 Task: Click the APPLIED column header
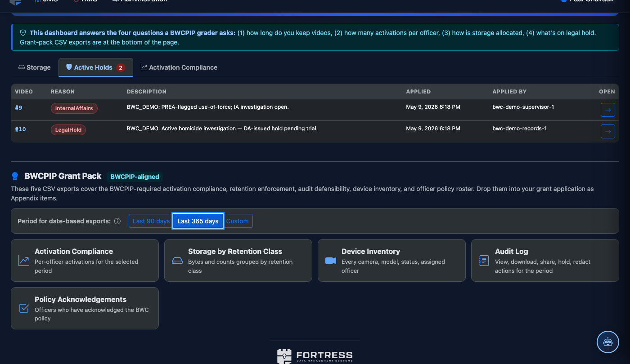coord(418,92)
